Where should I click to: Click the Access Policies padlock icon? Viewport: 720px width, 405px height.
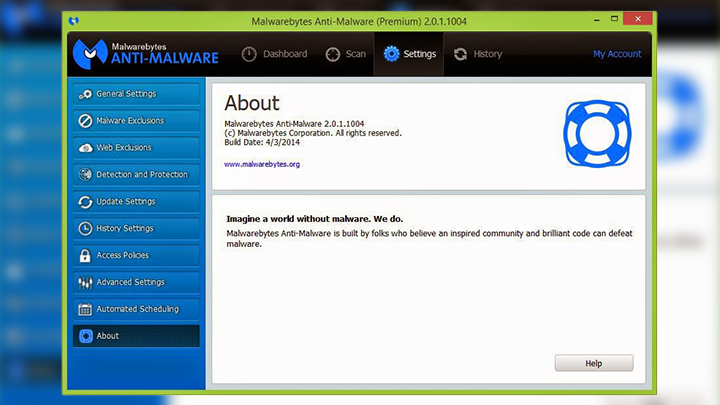(85, 255)
